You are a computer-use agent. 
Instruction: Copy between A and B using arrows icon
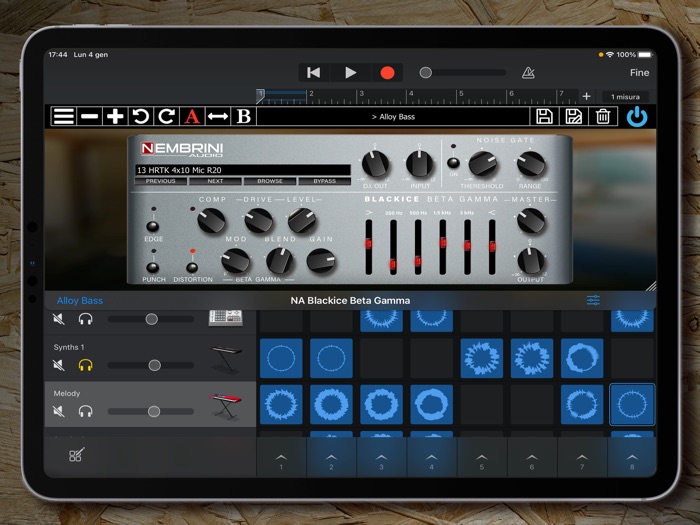pyautogui.click(x=218, y=117)
